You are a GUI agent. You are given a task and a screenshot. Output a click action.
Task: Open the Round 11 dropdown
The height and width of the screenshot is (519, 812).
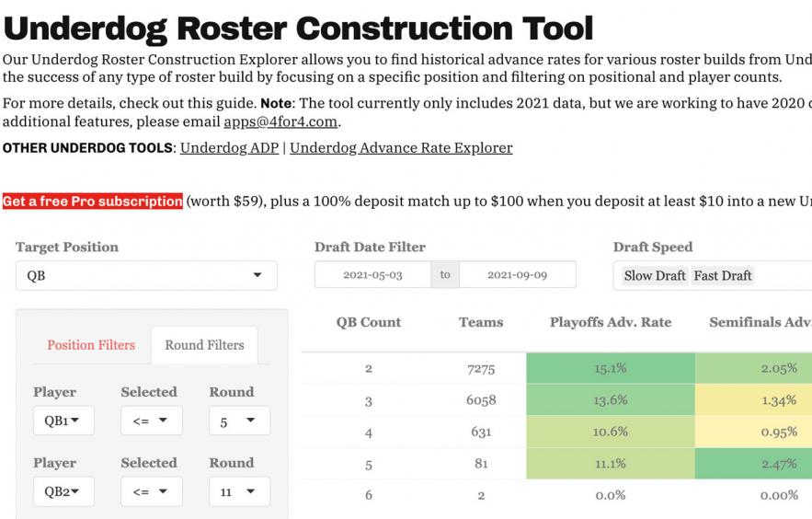[x=239, y=491]
